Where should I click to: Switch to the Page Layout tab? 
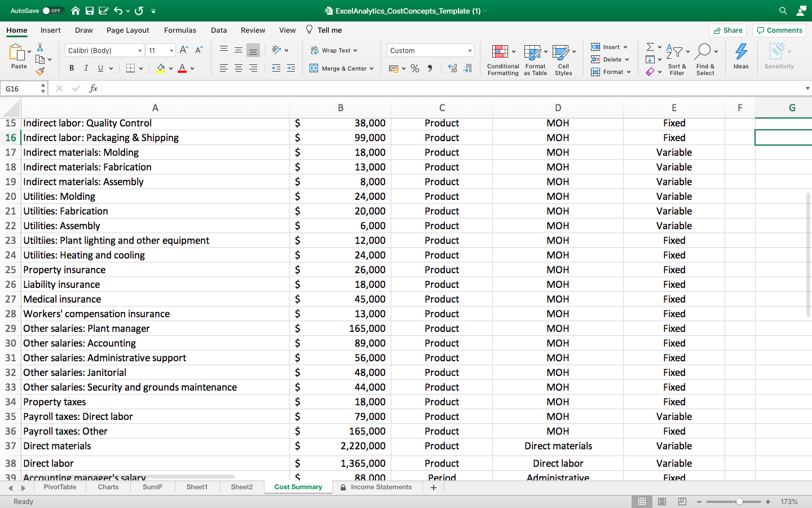(128, 30)
